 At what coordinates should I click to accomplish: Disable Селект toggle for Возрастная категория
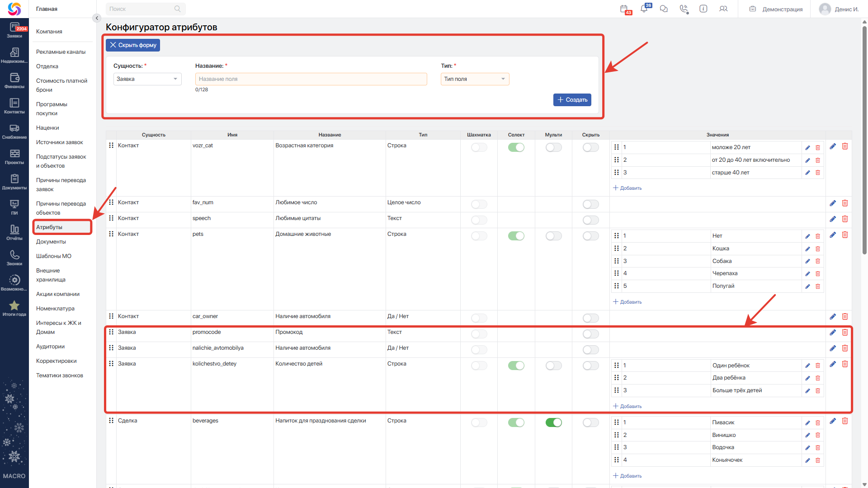(x=516, y=147)
